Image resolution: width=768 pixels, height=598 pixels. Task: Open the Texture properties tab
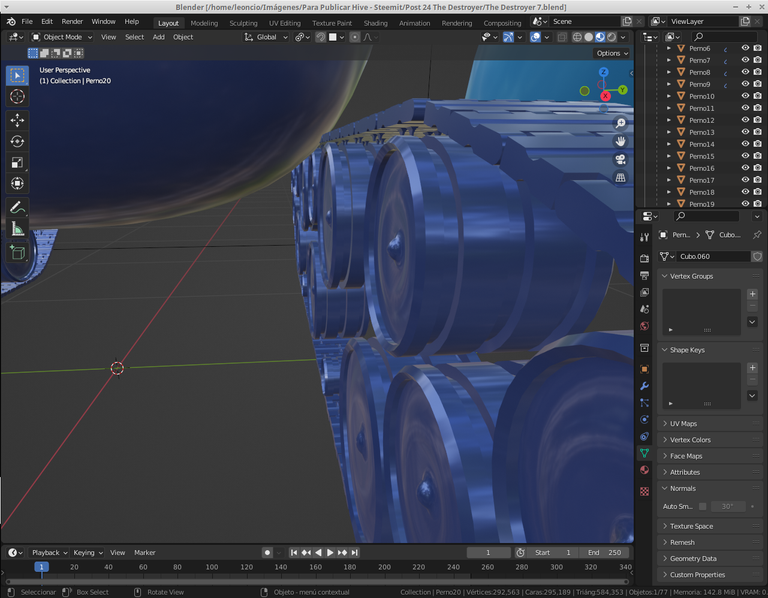pyautogui.click(x=645, y=491)
